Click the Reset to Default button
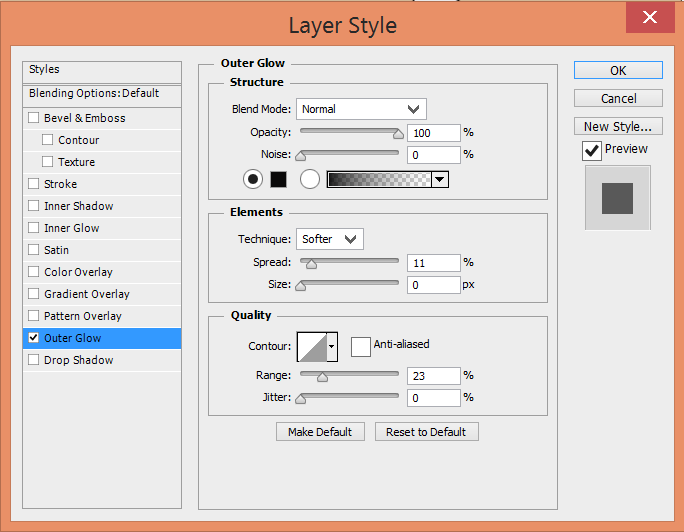Screen dimensions: 684x532 [x=426, y=432]
